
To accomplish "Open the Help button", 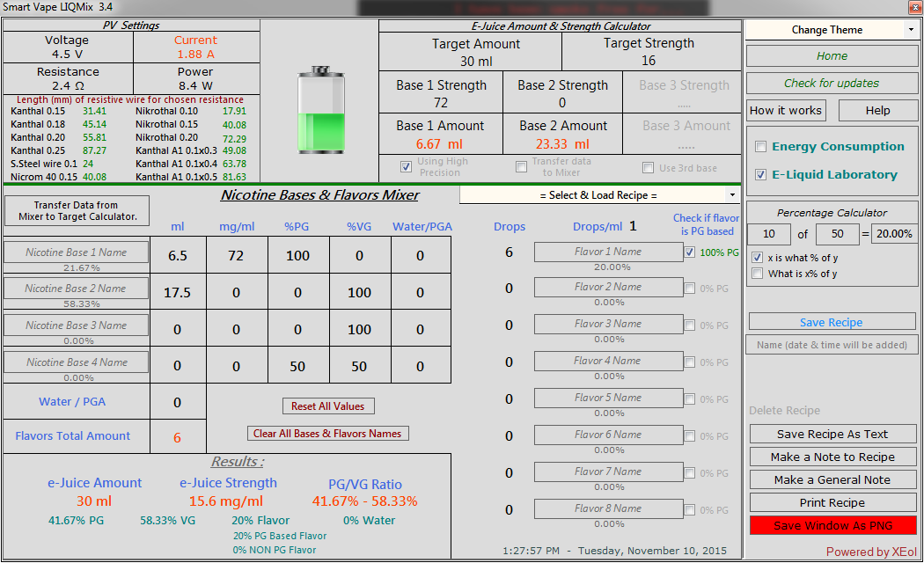I will click(877, 111).
